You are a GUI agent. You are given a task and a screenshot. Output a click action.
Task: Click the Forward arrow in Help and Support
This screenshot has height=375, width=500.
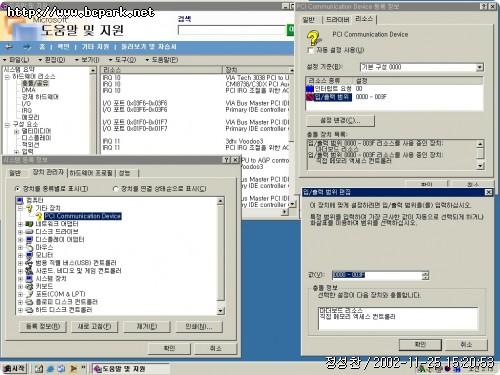coord(27,47)
